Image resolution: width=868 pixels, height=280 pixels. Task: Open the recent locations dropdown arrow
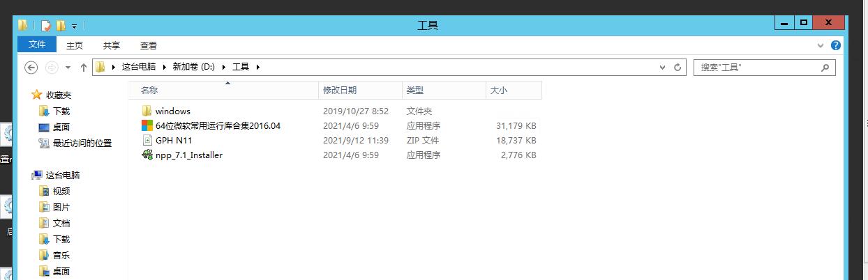(x=68, y=68)
